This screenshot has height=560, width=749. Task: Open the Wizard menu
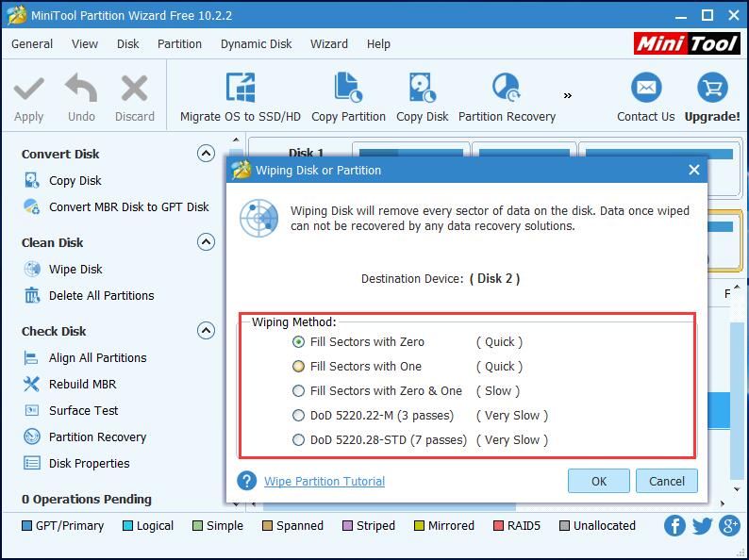point(329,44)
